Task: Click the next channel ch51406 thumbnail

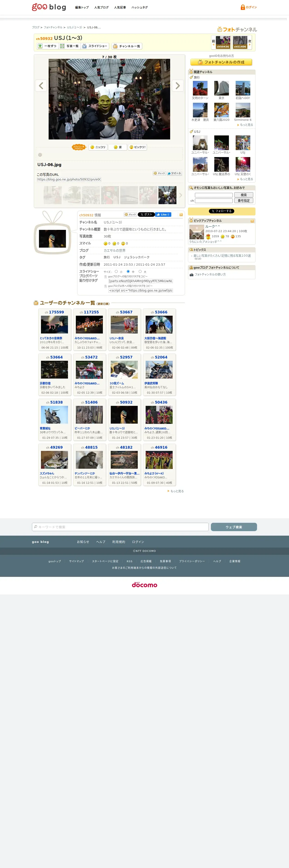Action: 240,42
